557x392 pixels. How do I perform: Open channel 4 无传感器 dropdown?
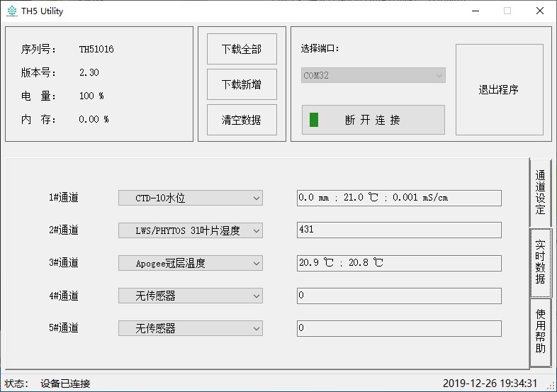pos(190,296)
